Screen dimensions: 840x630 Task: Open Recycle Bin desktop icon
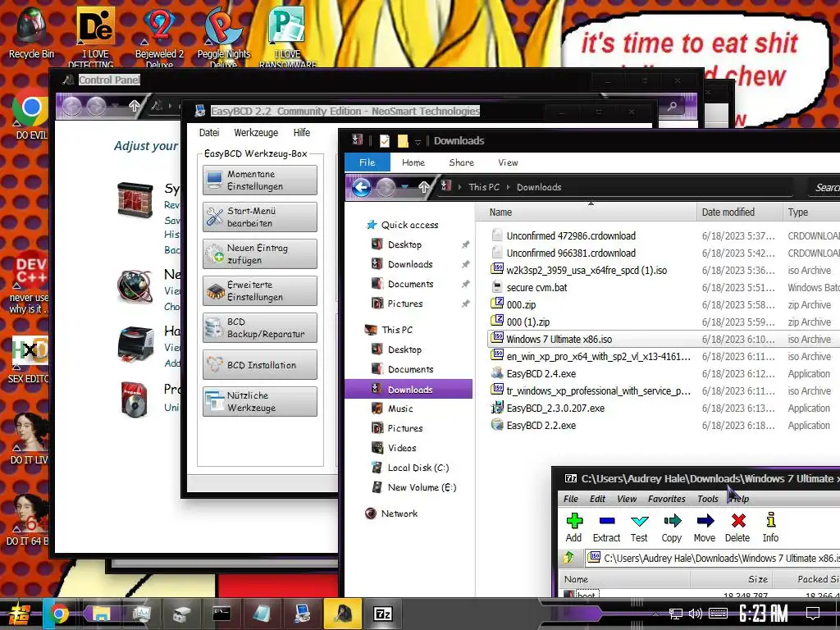(x=31, y=32)
